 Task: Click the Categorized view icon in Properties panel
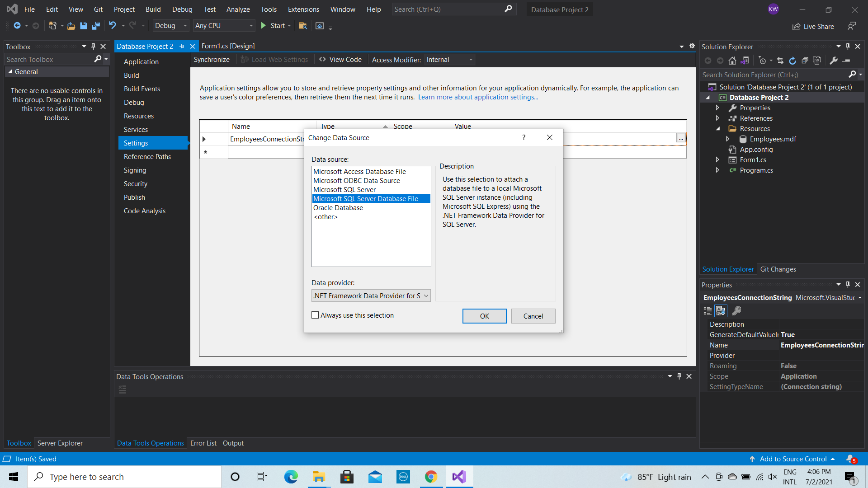pos(708,311)
